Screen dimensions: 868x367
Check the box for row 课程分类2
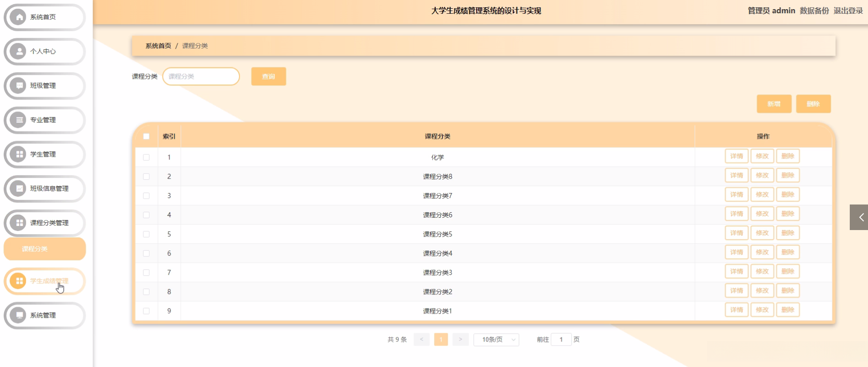[x=146, y=292]
